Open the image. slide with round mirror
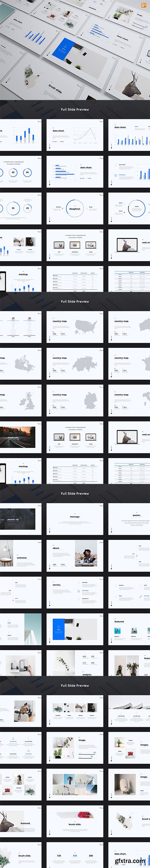This screenshot has width=150, height=868. (x=129, y=785)
